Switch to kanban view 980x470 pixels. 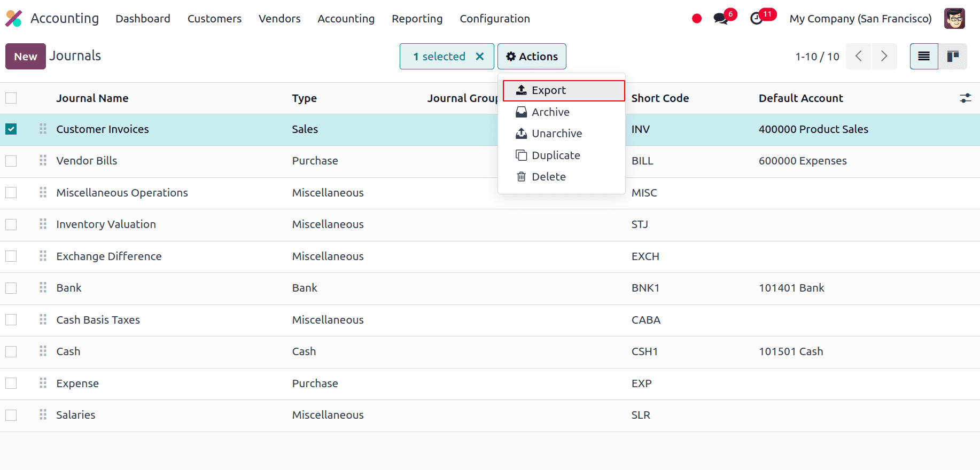[953, 57]
